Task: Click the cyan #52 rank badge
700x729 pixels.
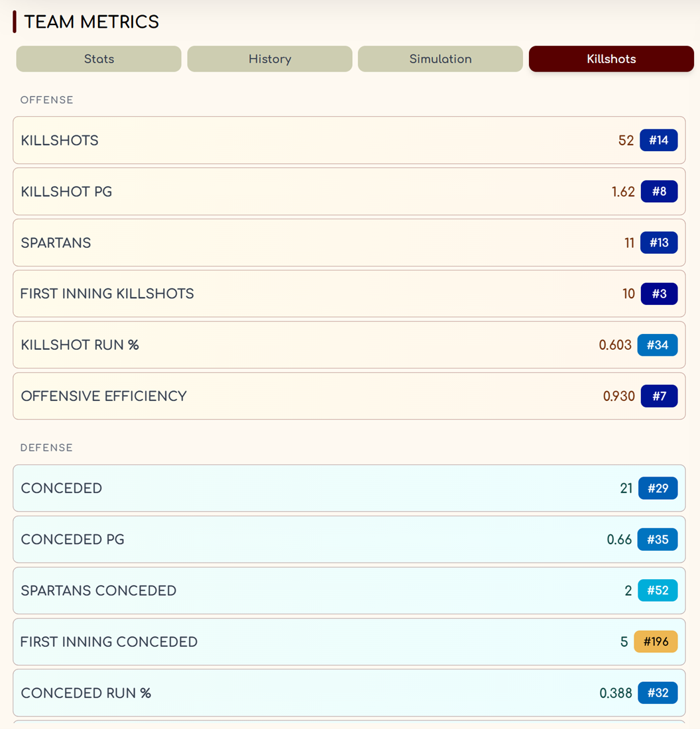Action: [658, 590]
